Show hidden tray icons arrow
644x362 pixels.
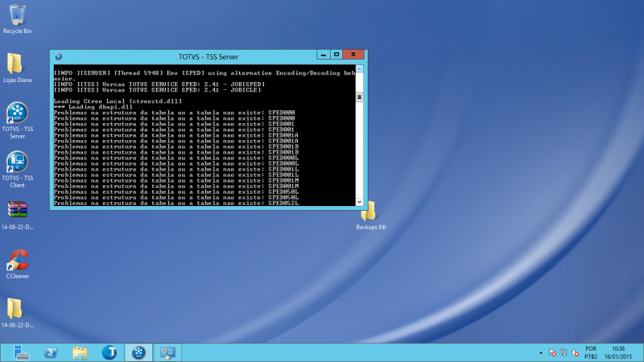[x=541, y=352]
